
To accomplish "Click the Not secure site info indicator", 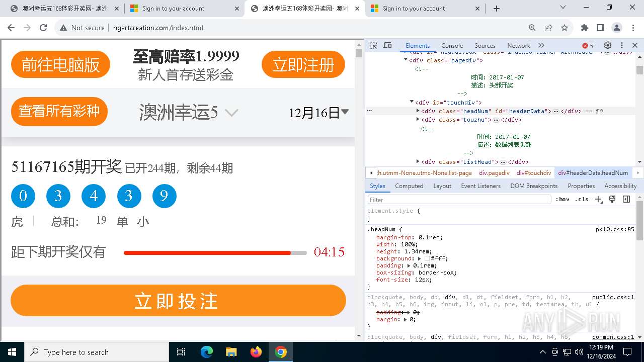I will click(82, 28).
